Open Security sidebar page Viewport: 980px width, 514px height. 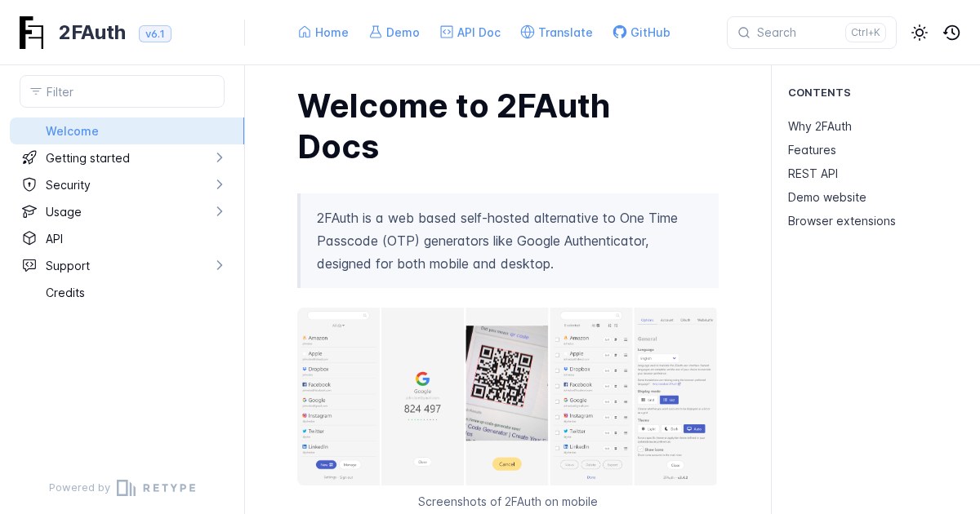pyautogui.click(x=68, y=184)
